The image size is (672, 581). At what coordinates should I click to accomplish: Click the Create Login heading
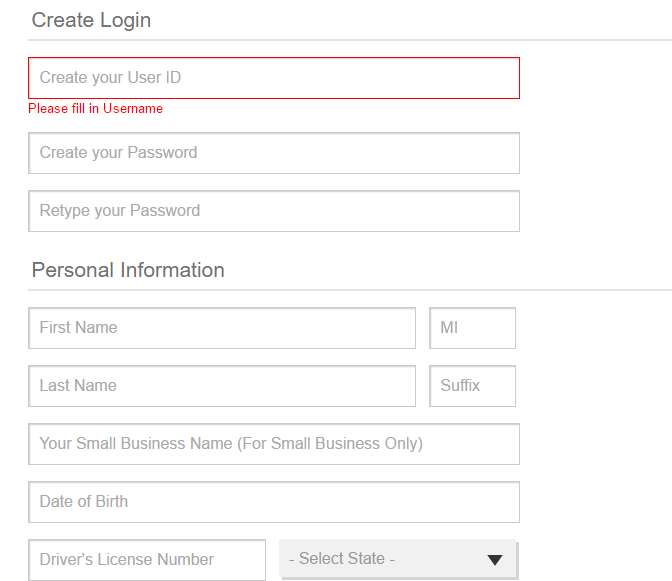tap(91, 20)
